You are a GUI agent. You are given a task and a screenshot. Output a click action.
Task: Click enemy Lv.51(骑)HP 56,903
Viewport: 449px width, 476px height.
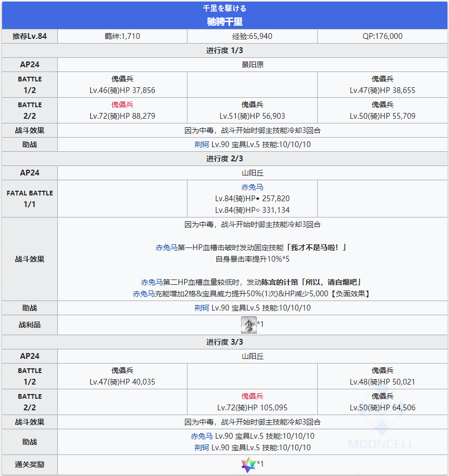point(252,116)
